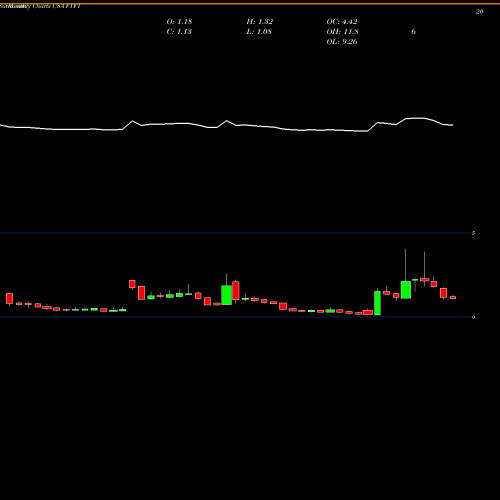
Task: Click the 'OC: 4.42' reading
Action: click(x=342, y=22)
